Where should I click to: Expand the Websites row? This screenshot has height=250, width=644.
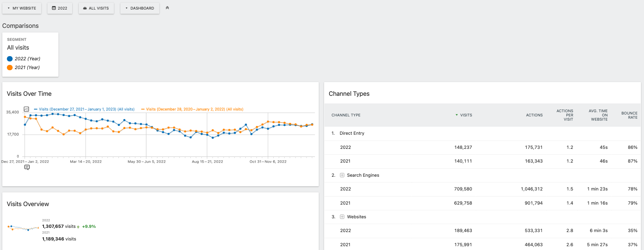coord(342,217)
